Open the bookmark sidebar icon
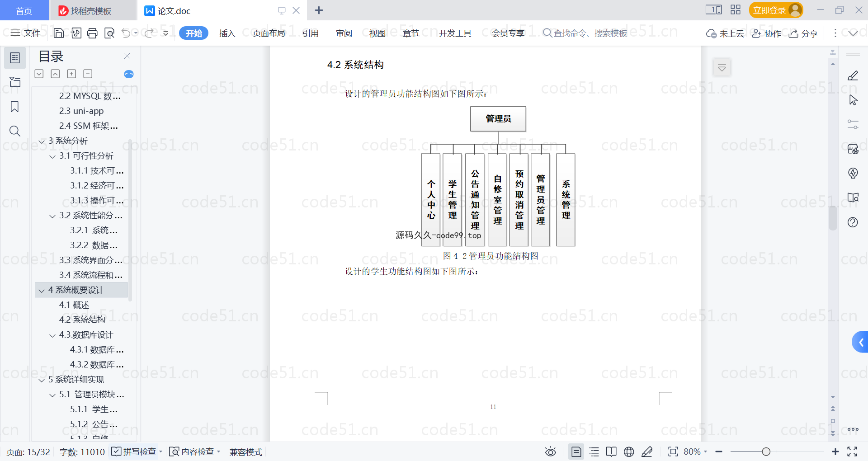Image resolution: width=868 pixels, height=461 pixels. [15, 107]
